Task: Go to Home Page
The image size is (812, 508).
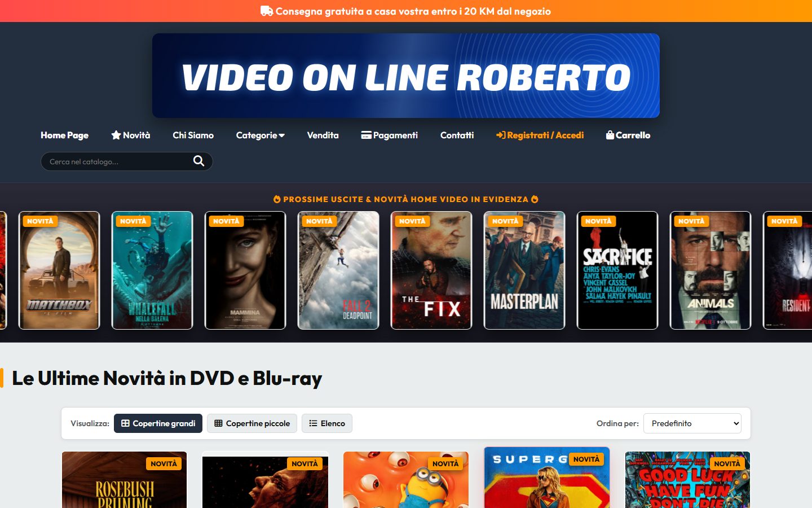Action: click(64, 135)
